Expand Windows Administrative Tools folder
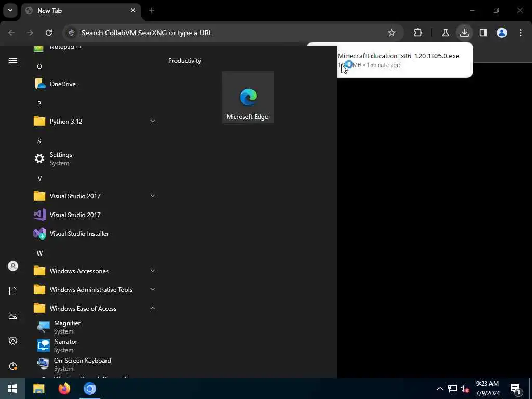Image resolution: width=532 pixels, height=399 pixels. click(95, 289)
